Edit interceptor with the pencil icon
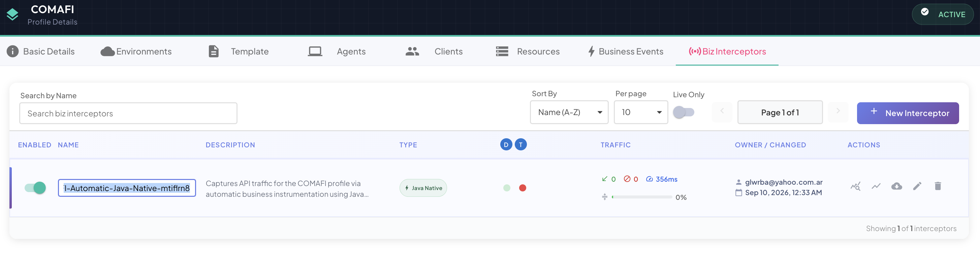Viewport: 980px width, 255px height. [917, 186]
